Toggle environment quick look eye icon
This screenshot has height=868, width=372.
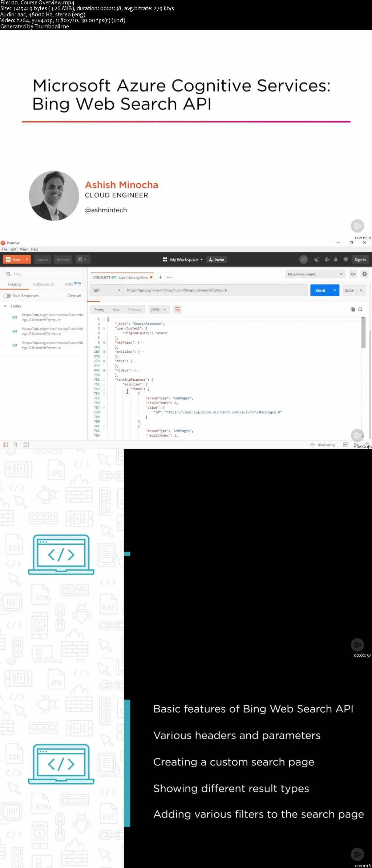353,274
